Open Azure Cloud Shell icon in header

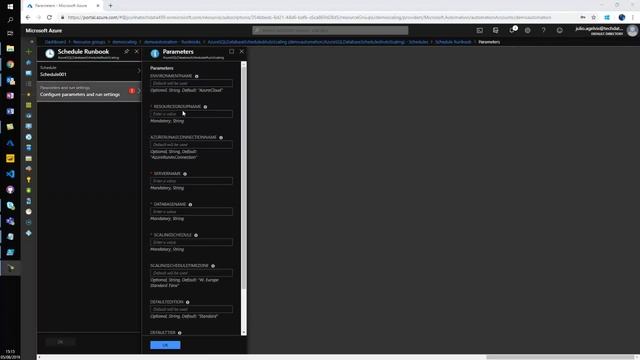[480, 31]
